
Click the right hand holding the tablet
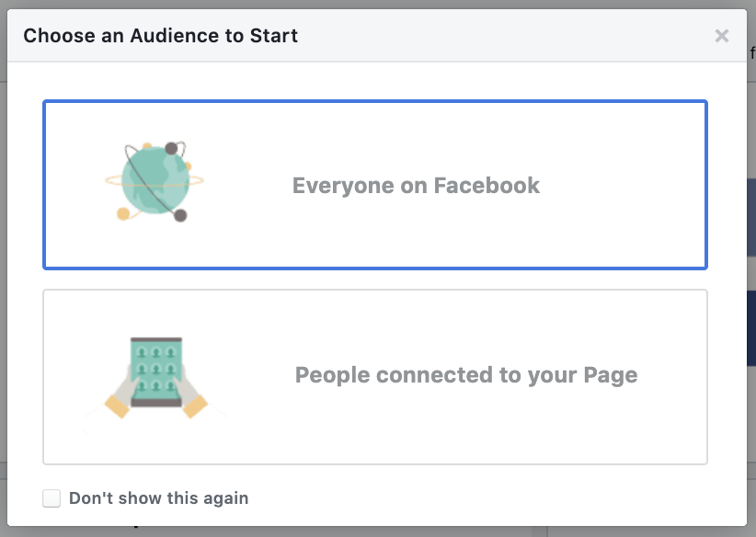[x=194, y=402]
